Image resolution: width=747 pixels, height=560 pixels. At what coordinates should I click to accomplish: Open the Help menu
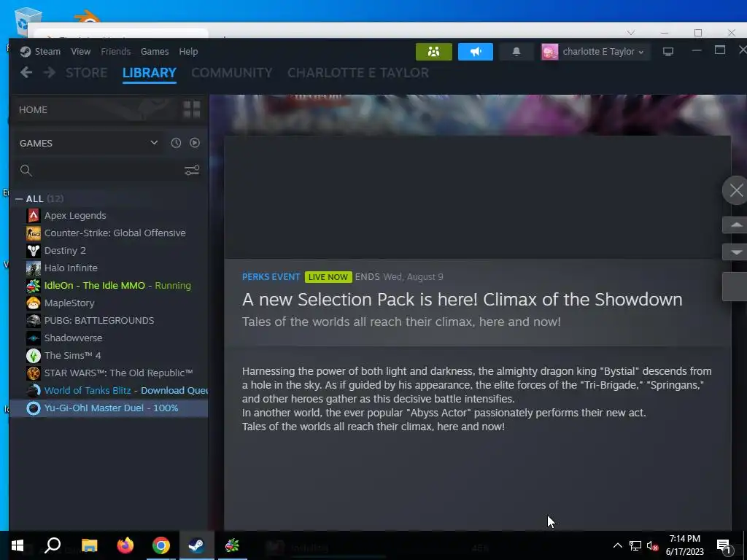188,52
